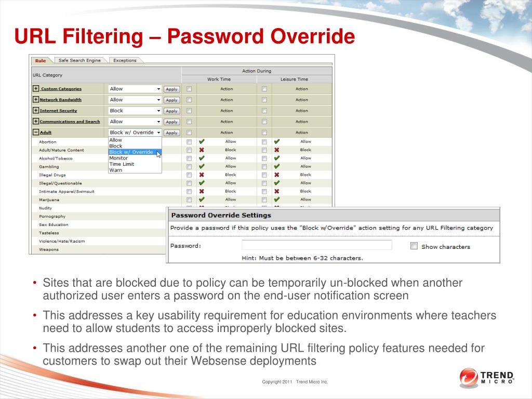Screen dimensions: 532x399
Task: Click Work Time red X for Intimate Apparel/Swimsuit
Action: [x=202, y=191]
